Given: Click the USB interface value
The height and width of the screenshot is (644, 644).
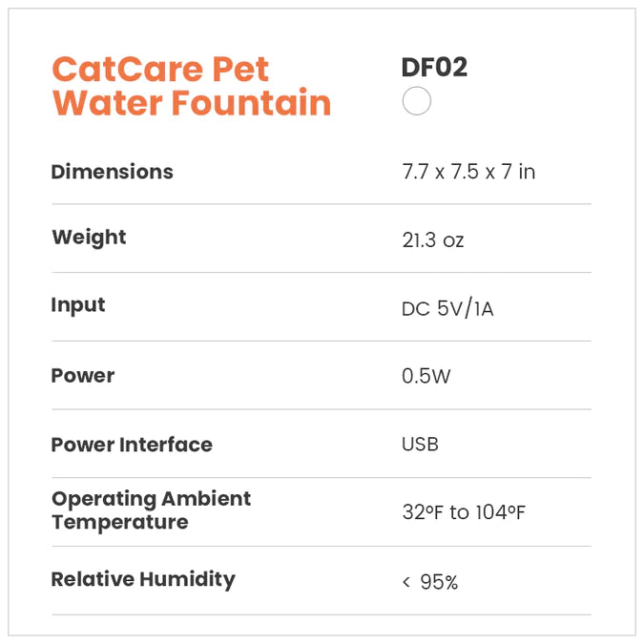Looking at the screenshot, I should 420,445.
